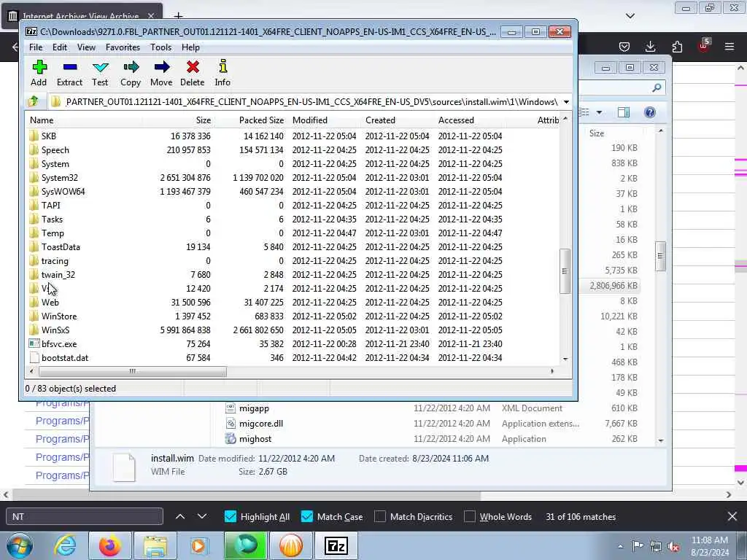Open the Windows Start menu
The height and width of the screenshot is (560, 747).
[20, 545]
